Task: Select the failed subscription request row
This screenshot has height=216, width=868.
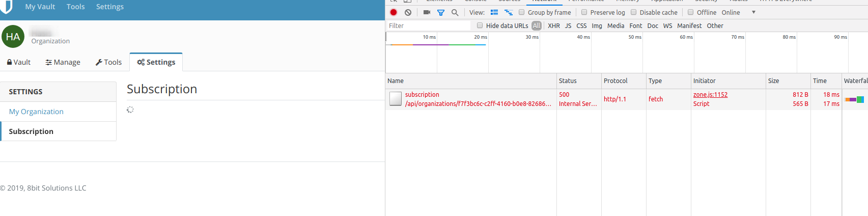Action: [627, 99]
